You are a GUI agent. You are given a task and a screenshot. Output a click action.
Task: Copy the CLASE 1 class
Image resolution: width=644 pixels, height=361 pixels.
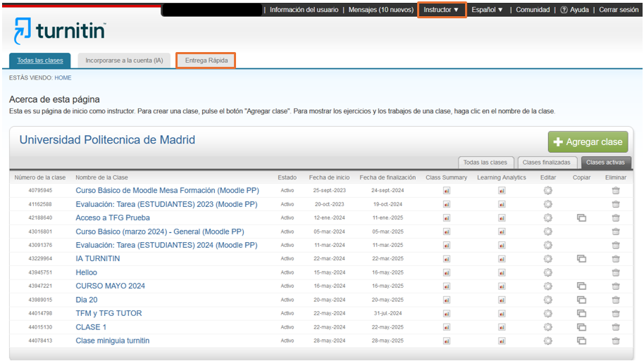[581, 327]
